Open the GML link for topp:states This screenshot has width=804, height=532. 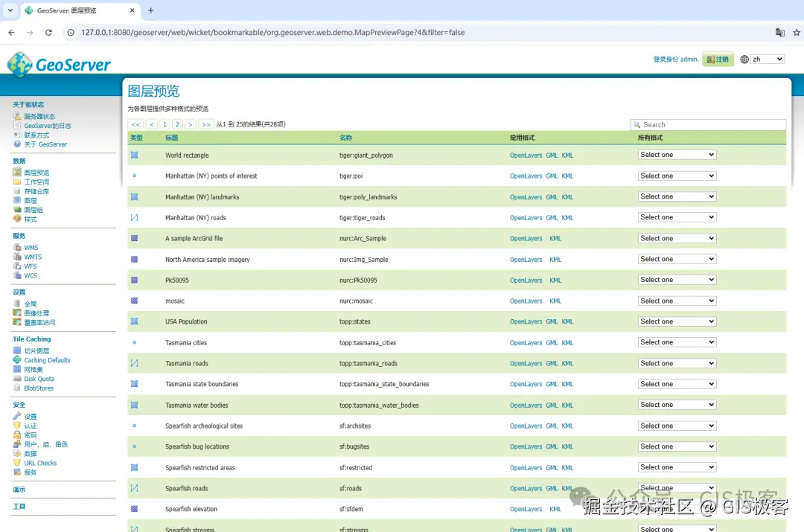(x=552, y=322)
